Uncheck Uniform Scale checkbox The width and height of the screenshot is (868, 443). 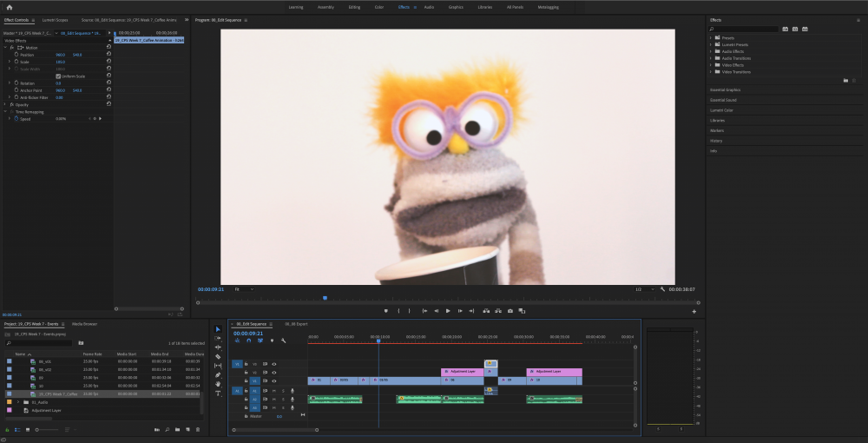pos(58,76)
